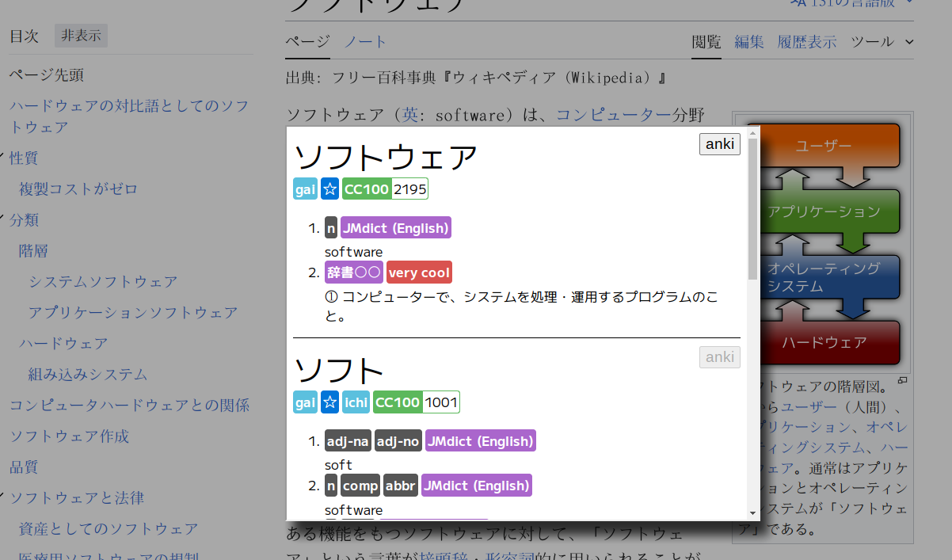Click the star tag under the ソフト headword

pyautogui.click(x=330, y=402)
